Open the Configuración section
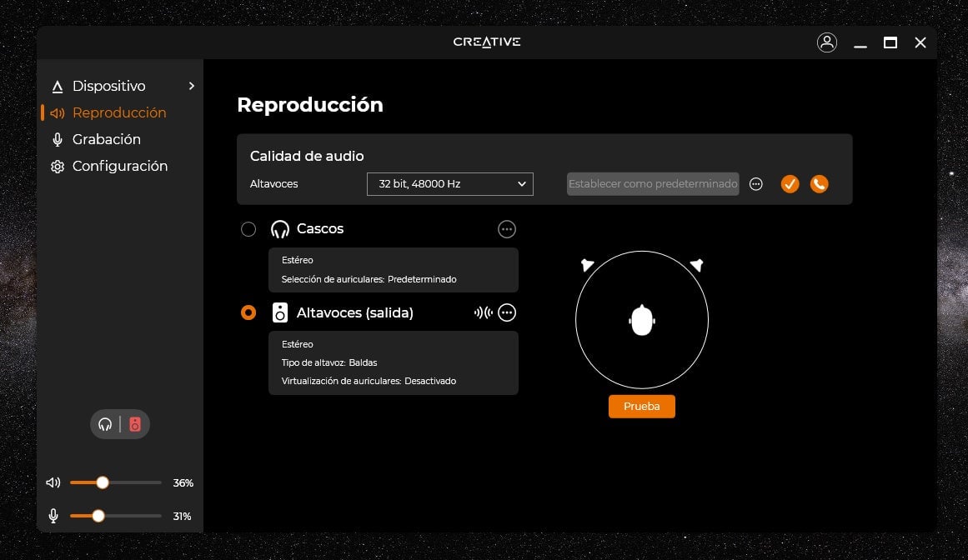Viewport: 968px width, 560px height. (x=119, y=166)
